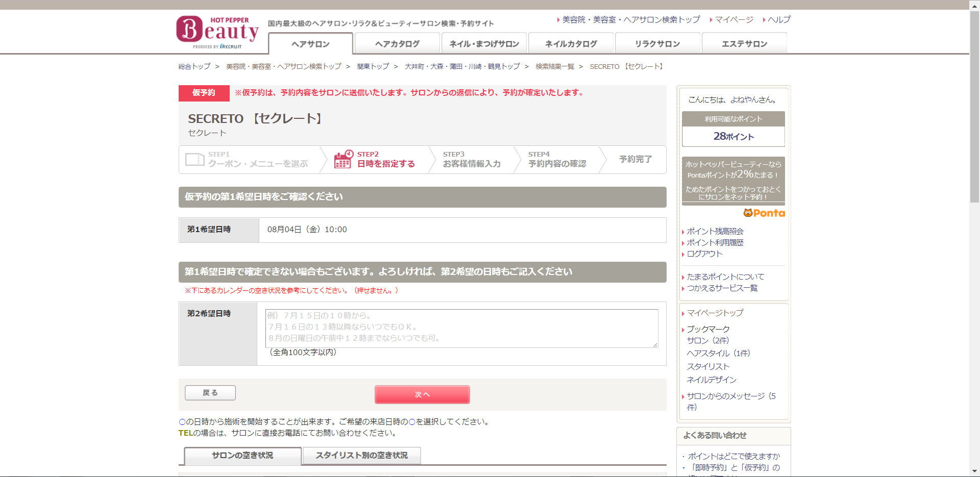Viewport: 980px width, 477px height.
Task: Click scrollbar up arrow
Action: (974, 5)
